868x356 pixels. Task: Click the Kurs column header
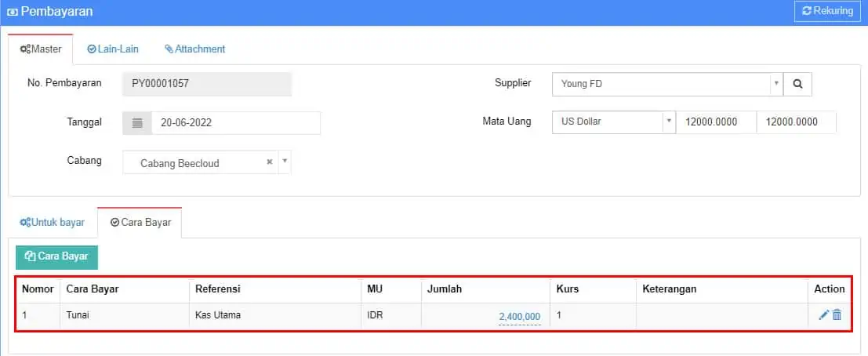[x=593, y=289]
